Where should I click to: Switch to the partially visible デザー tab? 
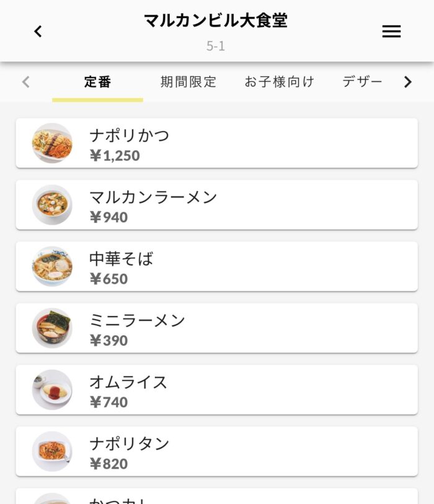click(x=363, y=81)
